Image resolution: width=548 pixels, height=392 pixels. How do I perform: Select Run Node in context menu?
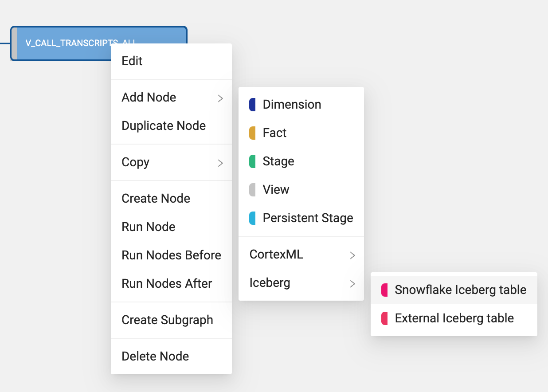149,227
